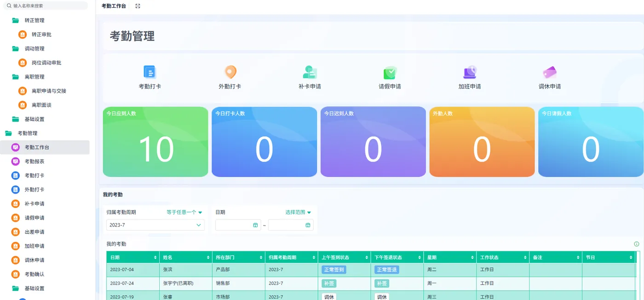
Task: Open the 考勤打卡 shortcut icon
Action: tap(149, 72)
